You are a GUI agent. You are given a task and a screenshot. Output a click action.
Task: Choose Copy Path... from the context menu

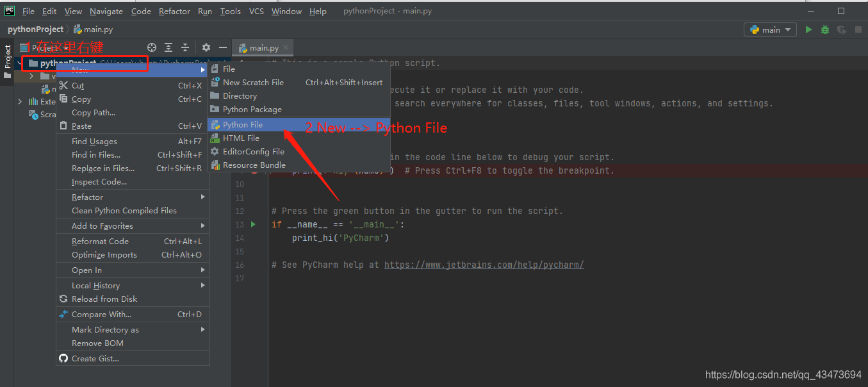point(133,112)
